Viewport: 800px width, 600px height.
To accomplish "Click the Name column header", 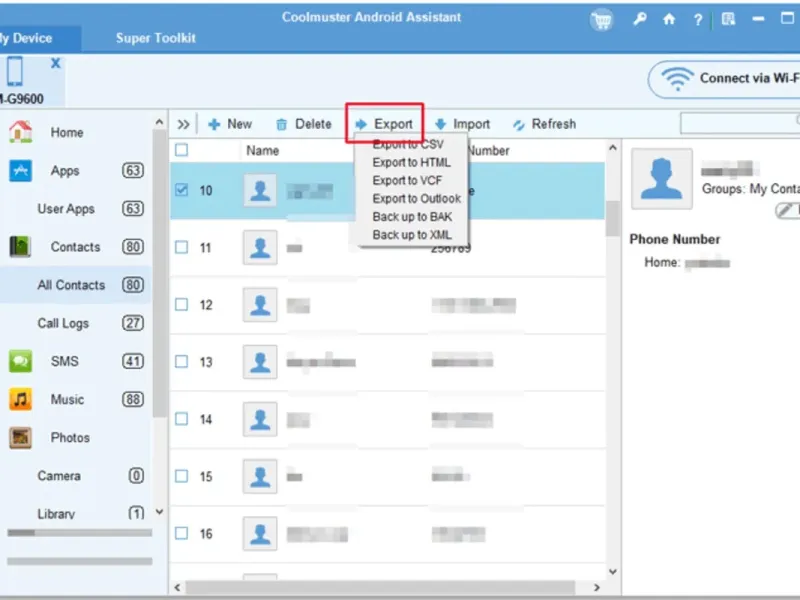I will click(x=262, y=151).
